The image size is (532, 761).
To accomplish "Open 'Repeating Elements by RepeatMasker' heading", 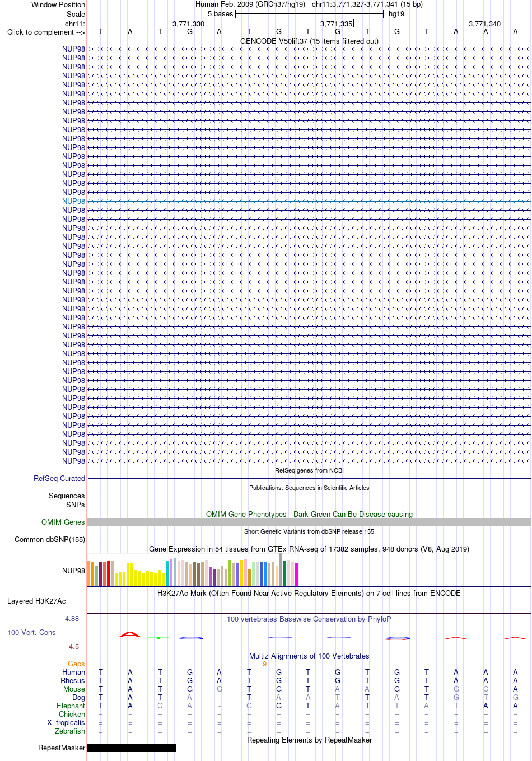I will click(x=309, y=740).
